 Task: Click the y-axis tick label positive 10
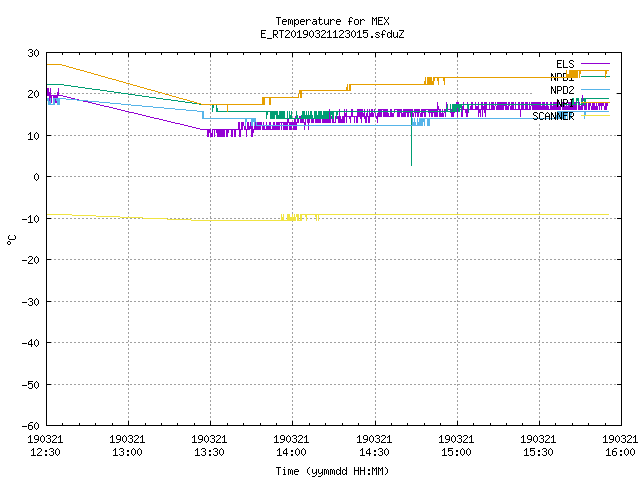(33, 136)
